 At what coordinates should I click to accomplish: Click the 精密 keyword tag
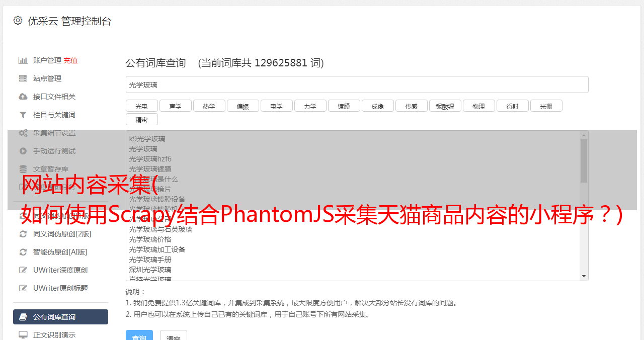[x=142, y=119]
